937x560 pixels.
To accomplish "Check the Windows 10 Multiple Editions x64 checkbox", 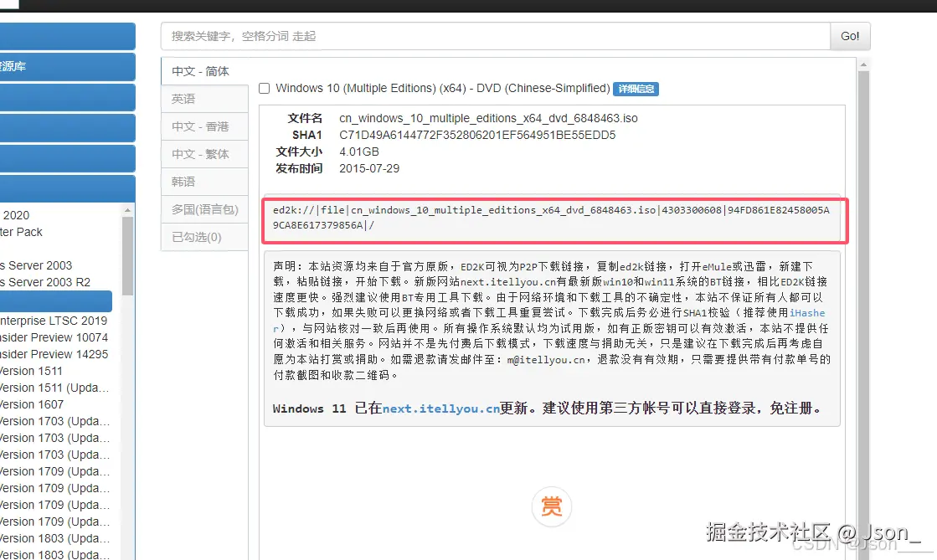I will tap(264, 89).
